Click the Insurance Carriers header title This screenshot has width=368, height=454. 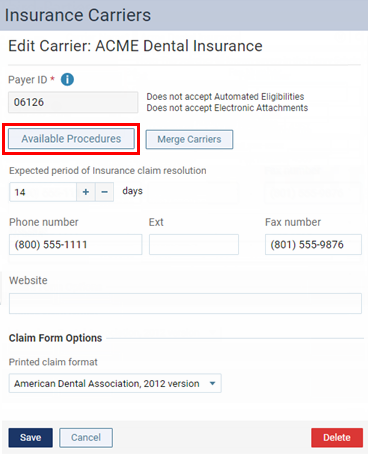point(78,15)
